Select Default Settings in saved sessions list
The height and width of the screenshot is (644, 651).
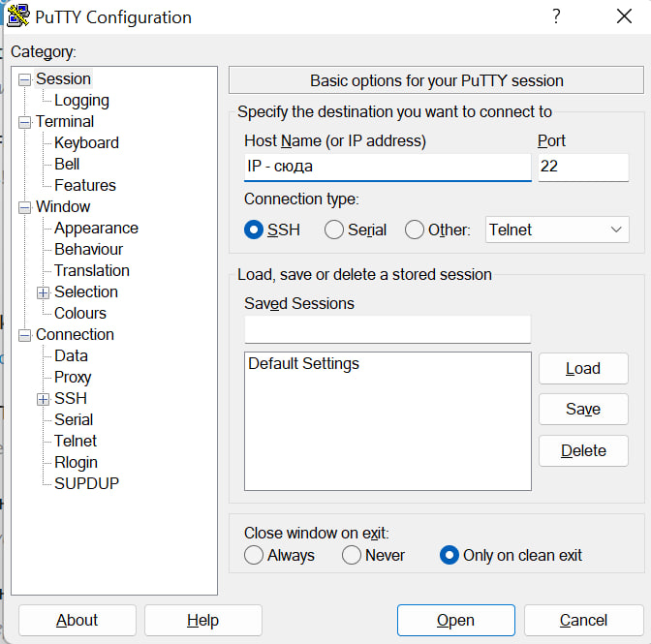click(x=303, y=364)
